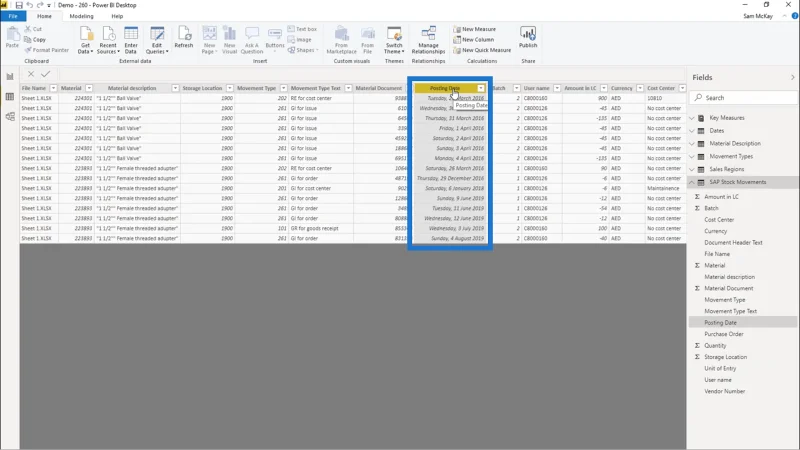The width and height of the screenshot is (800, 450).
Task: Insert a Text box
Action: 302,29
